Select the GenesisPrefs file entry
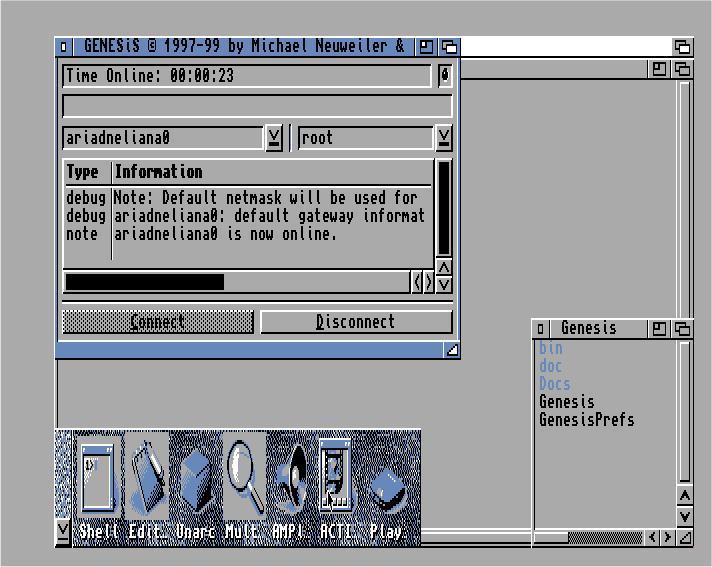This screenshot has width=712, height=567. point(587,420)
